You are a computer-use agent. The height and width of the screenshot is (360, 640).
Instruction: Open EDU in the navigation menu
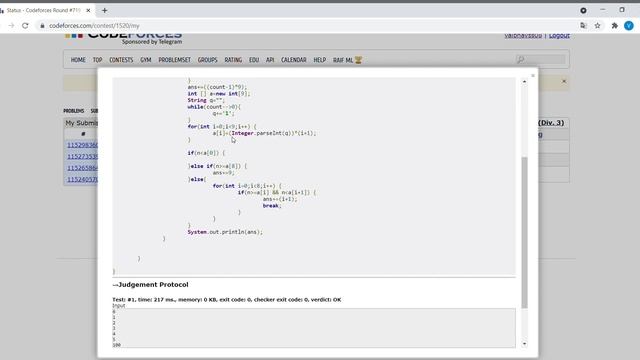[254, 60]
